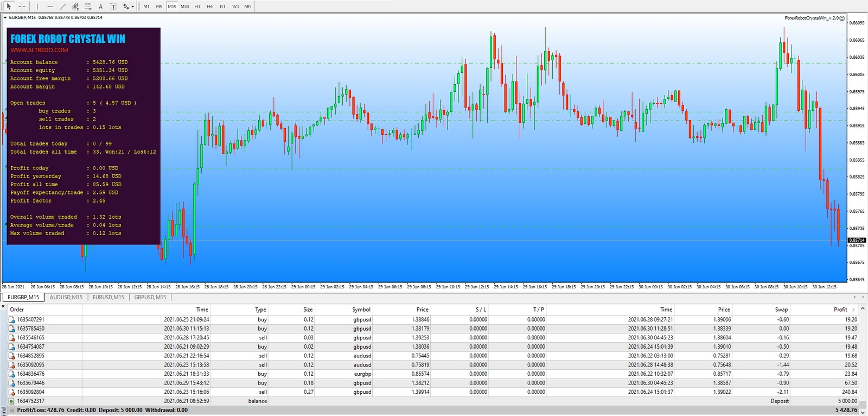Select the 67.50 profit cell
The height and width of the screenshot is (416, 868).
[x=851, y=383]
